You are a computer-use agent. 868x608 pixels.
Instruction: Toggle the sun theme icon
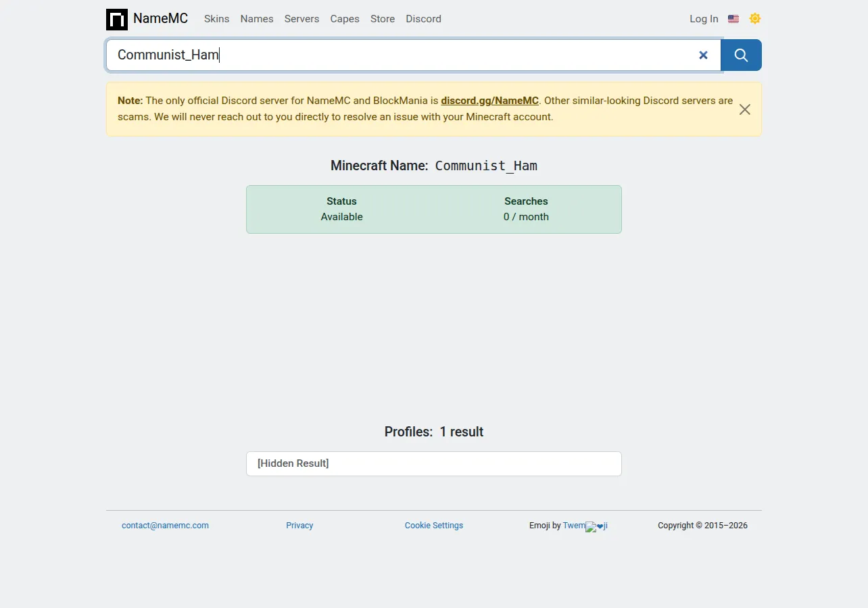coord(755,19)
